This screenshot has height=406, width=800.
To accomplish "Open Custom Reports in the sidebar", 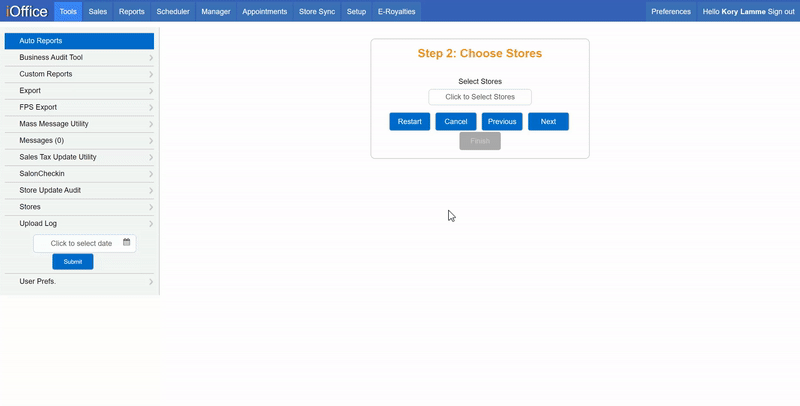I will [79, 74].
